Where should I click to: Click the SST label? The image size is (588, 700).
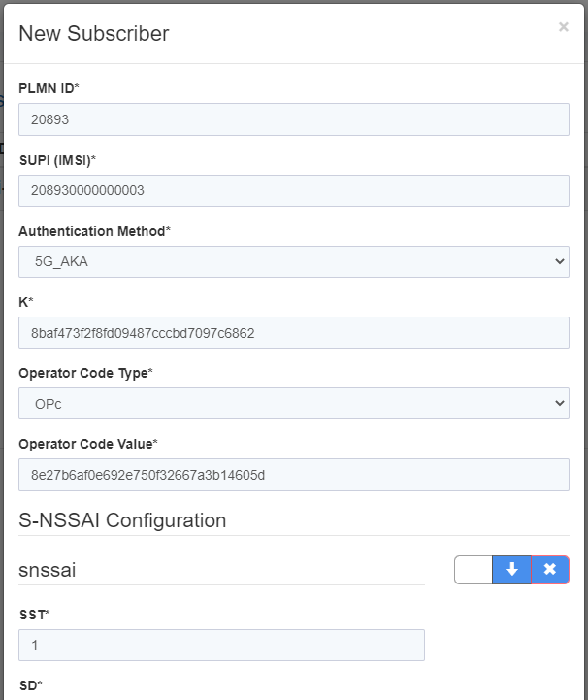click(33, 615)
